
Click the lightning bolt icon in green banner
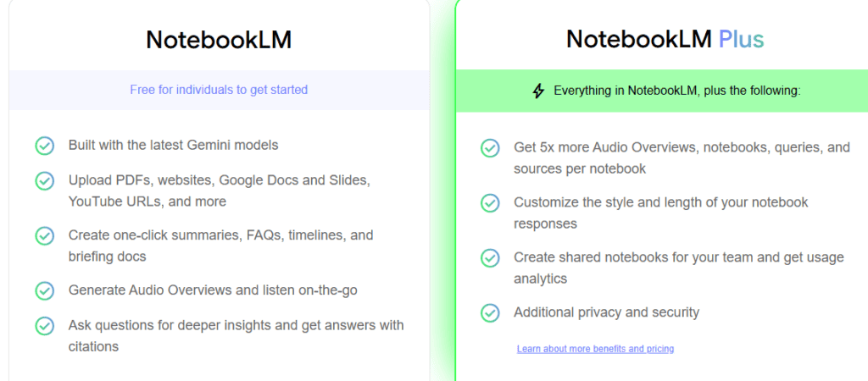(x=538, y=91)
